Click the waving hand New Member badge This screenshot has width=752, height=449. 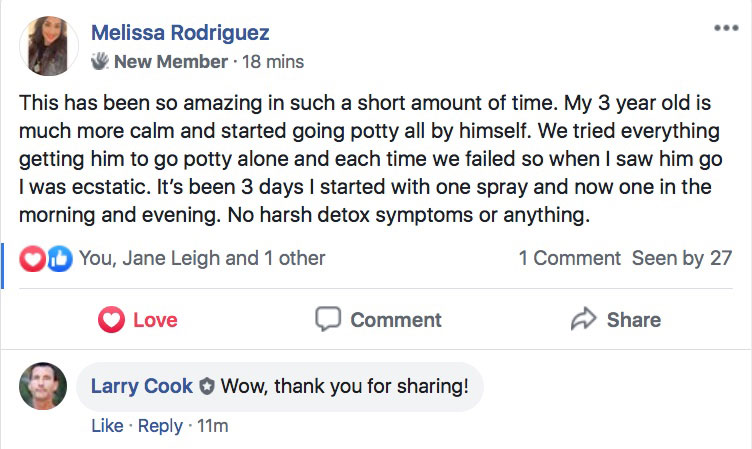pos(100,62)
